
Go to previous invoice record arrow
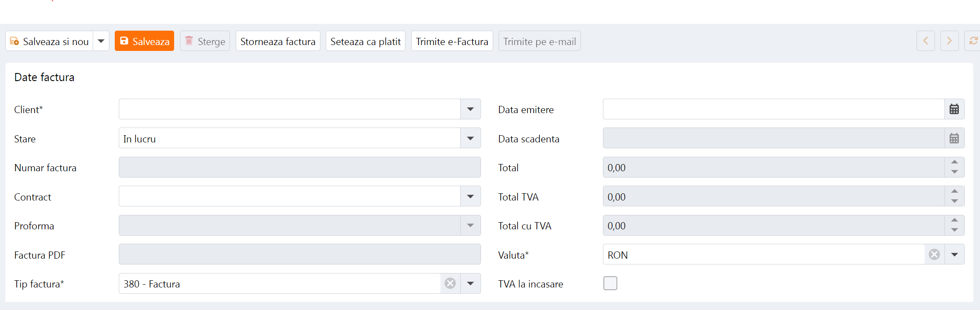point(926,41)
